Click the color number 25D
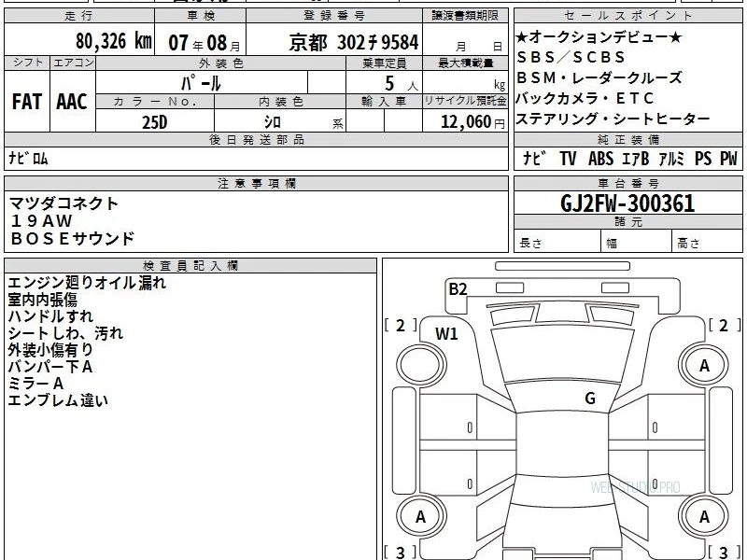747x560 pixels. click(155, 122)
